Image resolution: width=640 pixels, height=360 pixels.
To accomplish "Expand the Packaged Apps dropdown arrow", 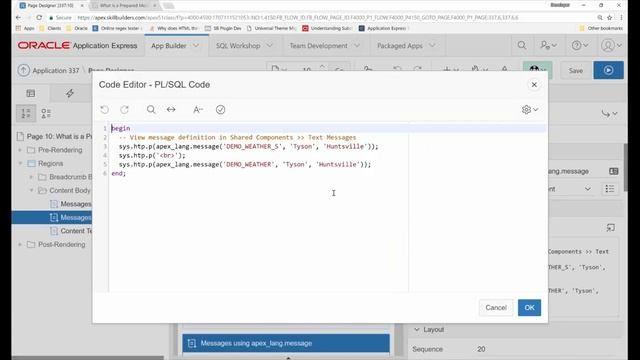I will [x=432, y=46].
